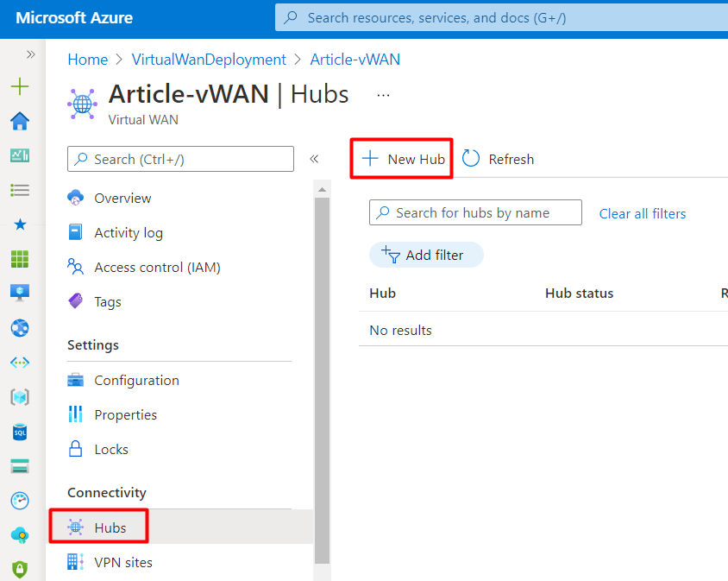Open Properties under Settings
Screen dimensions: 728x581
point(125,414)
